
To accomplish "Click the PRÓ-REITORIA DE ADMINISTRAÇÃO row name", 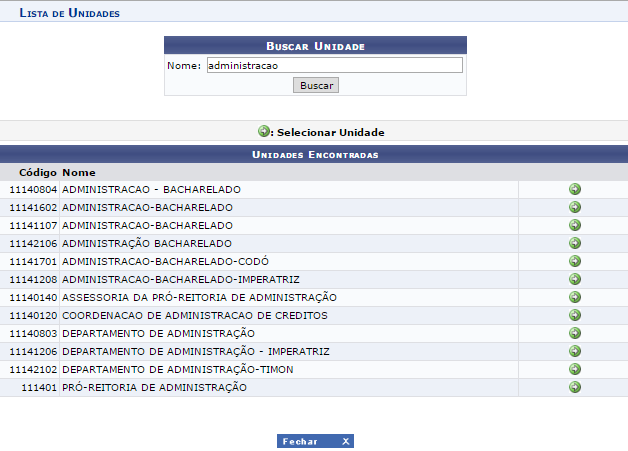I will pyautogui.click(x=154, y=387).
